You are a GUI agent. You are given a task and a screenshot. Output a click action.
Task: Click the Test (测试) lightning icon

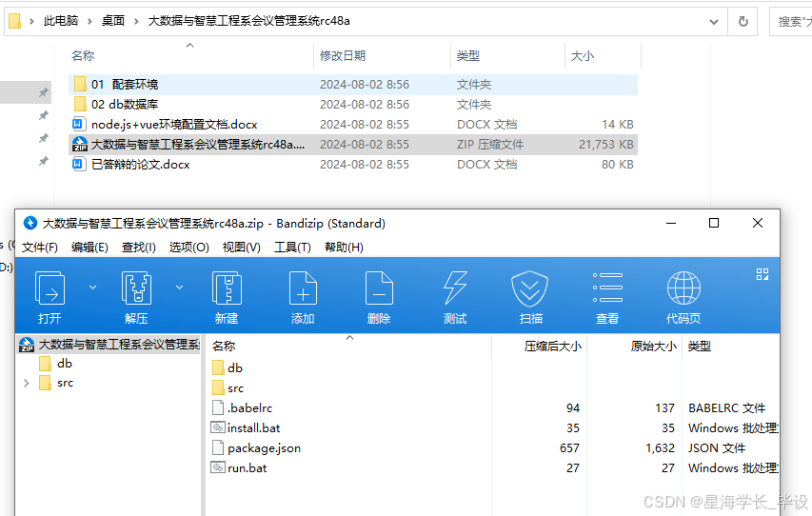[455, 288]
